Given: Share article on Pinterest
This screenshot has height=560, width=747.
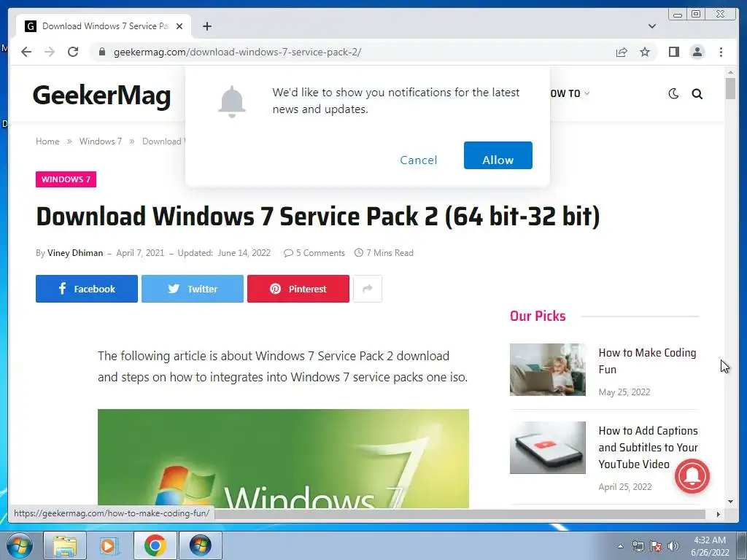Looking at the screenshot, I should point(298,289).
